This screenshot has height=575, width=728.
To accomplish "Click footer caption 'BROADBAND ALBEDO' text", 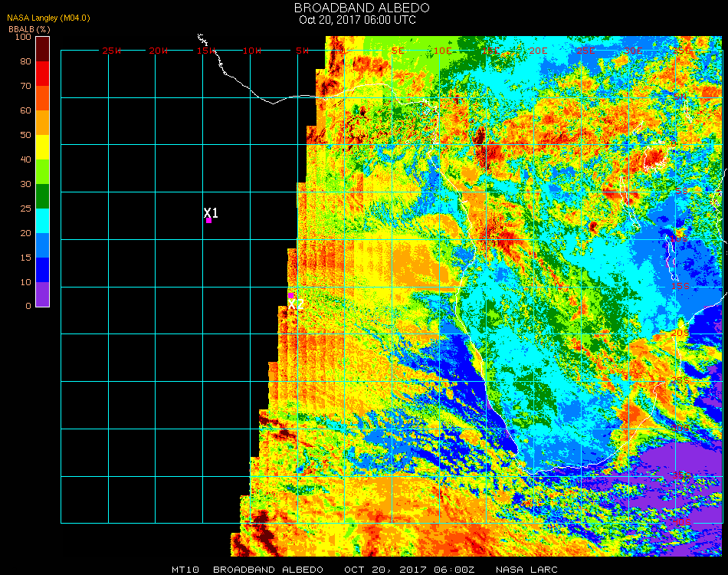I will pos(268,570).
